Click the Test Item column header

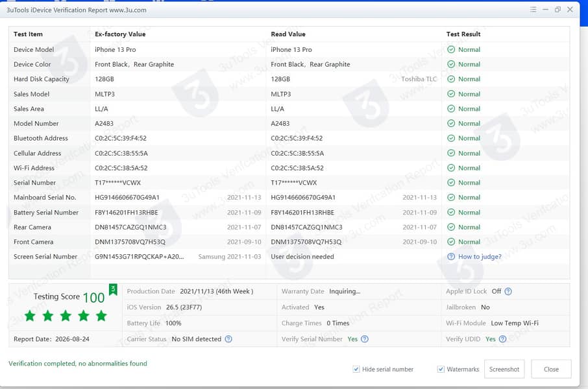[28, 34]
